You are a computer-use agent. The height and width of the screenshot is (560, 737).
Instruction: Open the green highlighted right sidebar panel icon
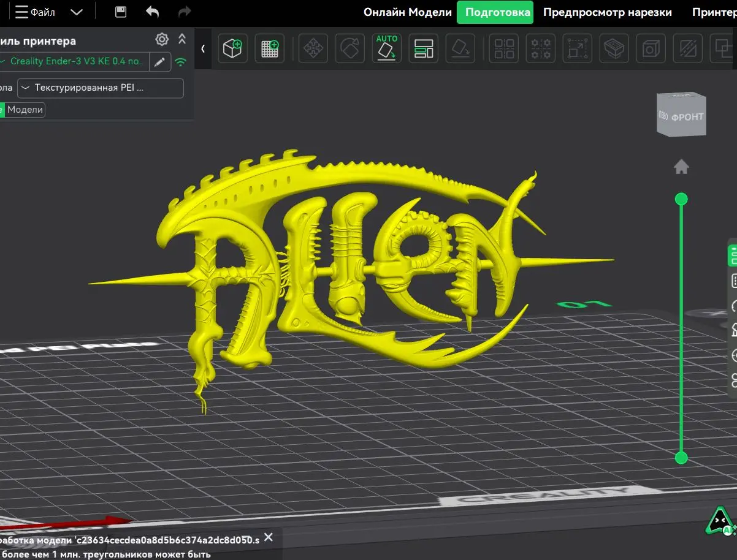point(733,255)
